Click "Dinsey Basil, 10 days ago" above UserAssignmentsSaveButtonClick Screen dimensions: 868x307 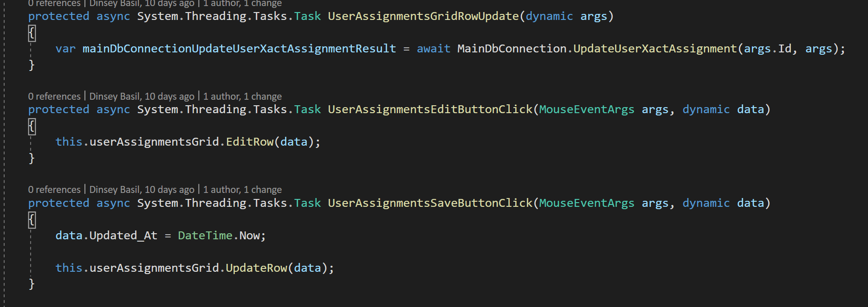tap(142, 190)
